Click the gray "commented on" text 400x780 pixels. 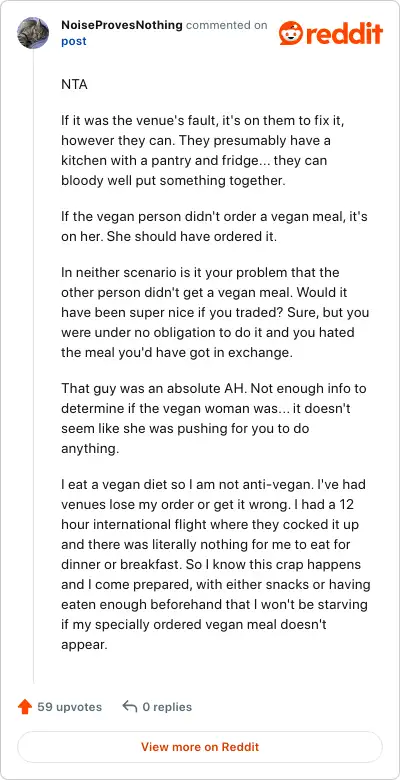(x=226, y=25)
